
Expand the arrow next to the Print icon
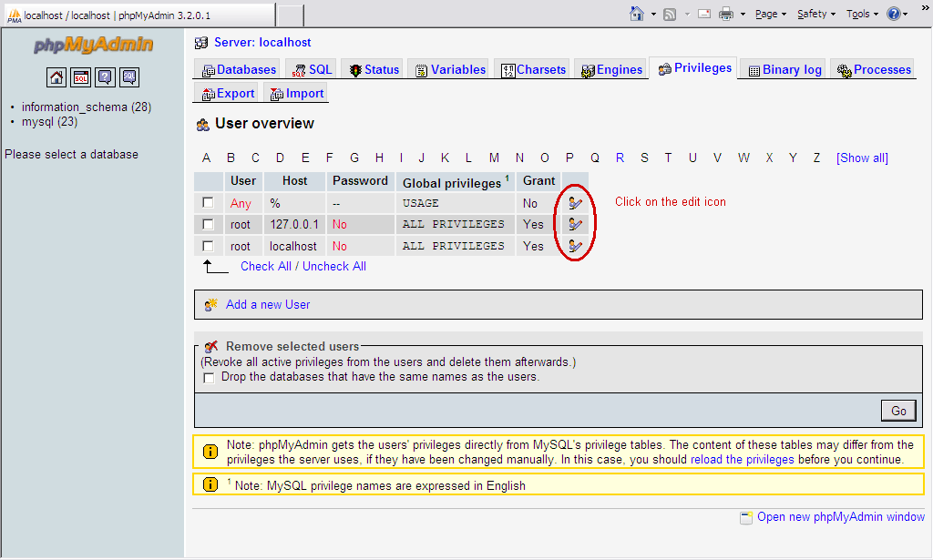tap(743, 14)
